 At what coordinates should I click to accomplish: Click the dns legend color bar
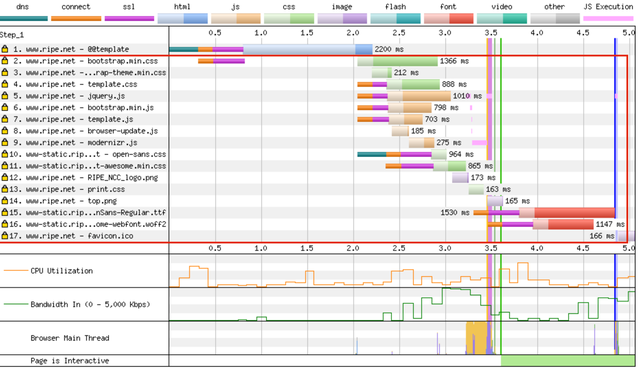point(24,18)
